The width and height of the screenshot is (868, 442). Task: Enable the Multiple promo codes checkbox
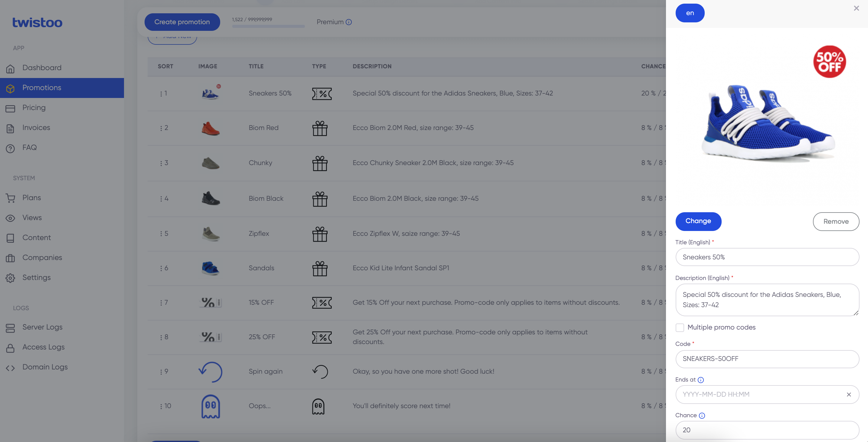680,327
